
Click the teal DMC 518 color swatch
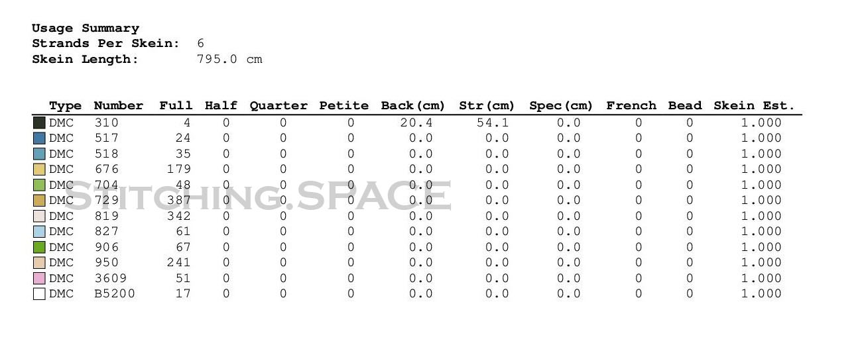(39, 154)
